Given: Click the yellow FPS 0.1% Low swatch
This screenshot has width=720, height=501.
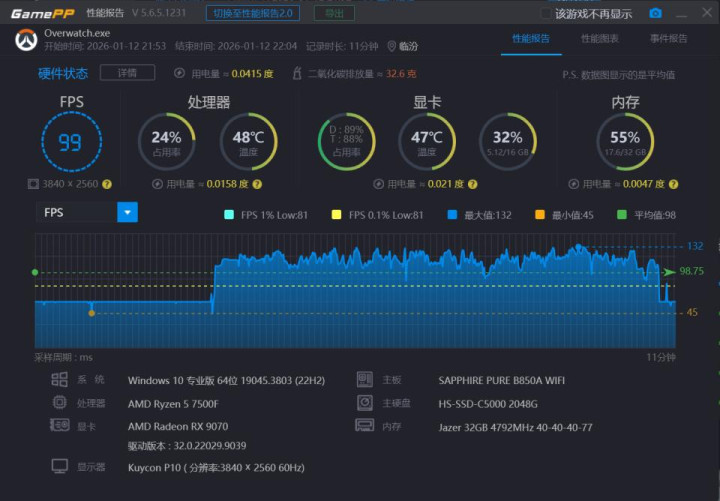Looking at the screenshot, I should tap(337, 215).
